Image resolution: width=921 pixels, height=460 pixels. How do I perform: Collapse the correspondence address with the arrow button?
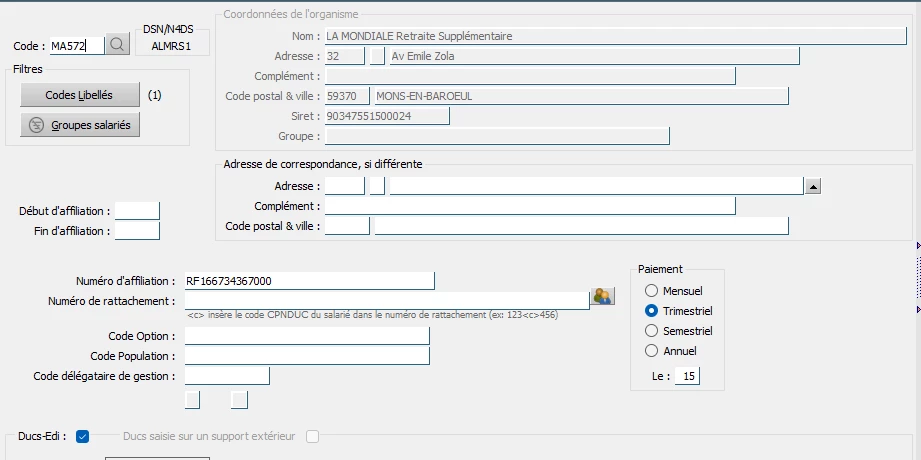pos(813,186)
